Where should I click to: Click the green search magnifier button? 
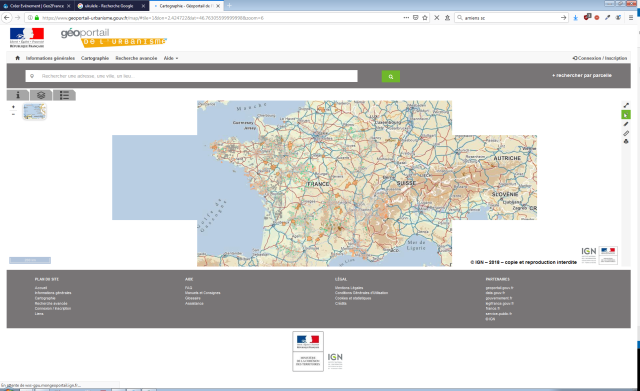(391, 76)
